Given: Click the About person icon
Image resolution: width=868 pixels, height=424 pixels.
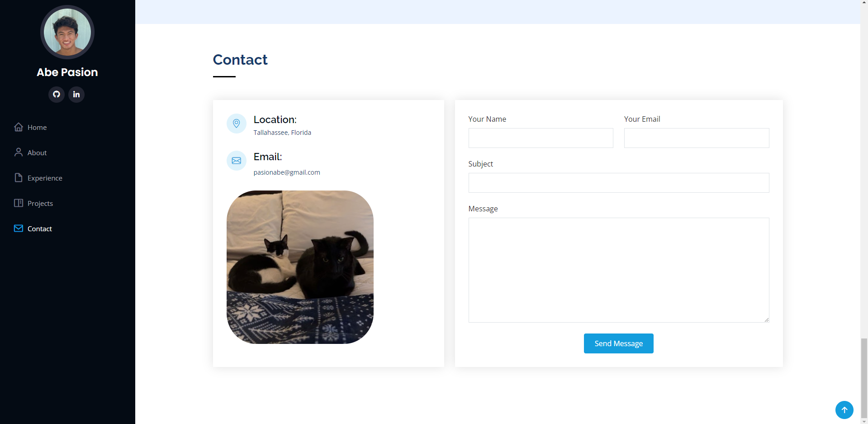Looking at the screenshot, I should (19, 152).
